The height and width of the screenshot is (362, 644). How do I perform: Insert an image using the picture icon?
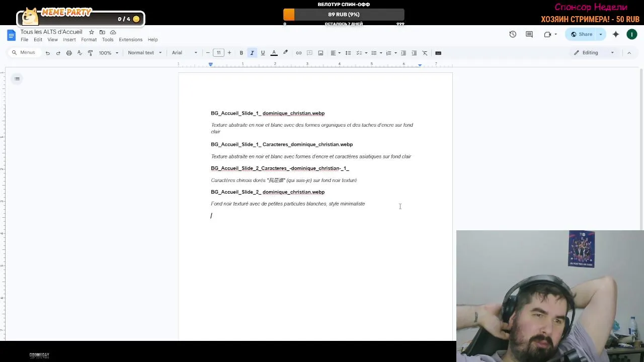click(320, 53)
